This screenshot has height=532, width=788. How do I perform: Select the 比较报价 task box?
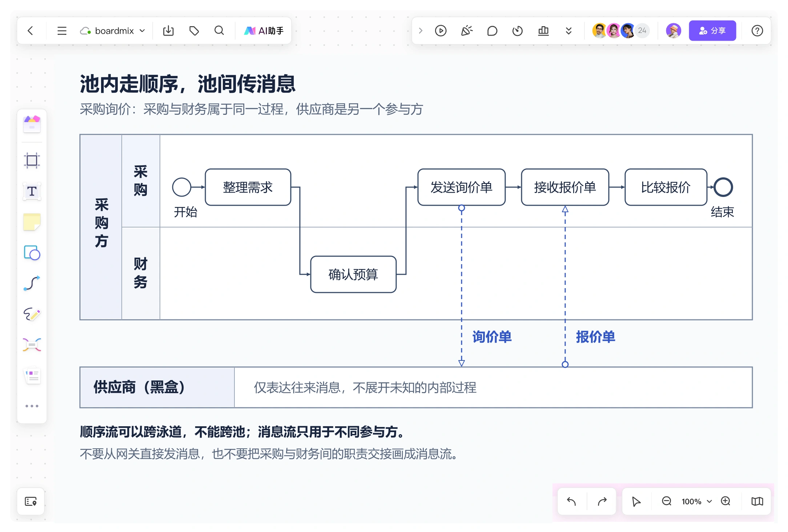coord(666,187)
